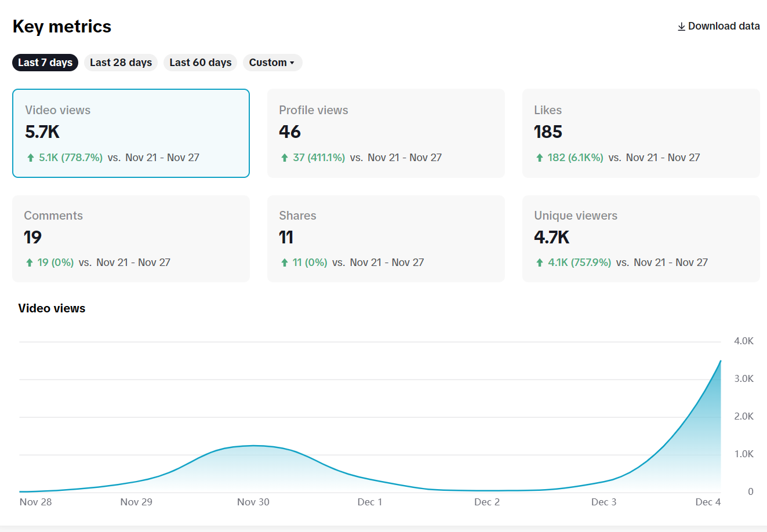Click the Dec 4 endpoint of chart line
This screenshot has height=532, width=767.
pyautogui.click(x=721, y=361)
